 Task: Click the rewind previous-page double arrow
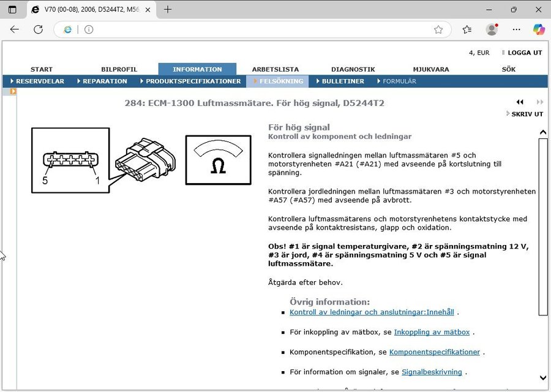coord(520,102)
